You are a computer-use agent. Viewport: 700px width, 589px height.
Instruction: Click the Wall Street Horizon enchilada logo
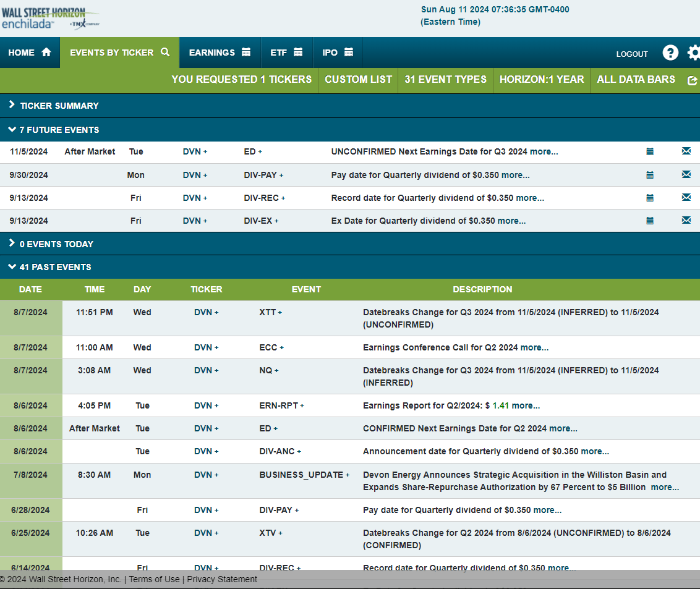[x=50, y=19]
